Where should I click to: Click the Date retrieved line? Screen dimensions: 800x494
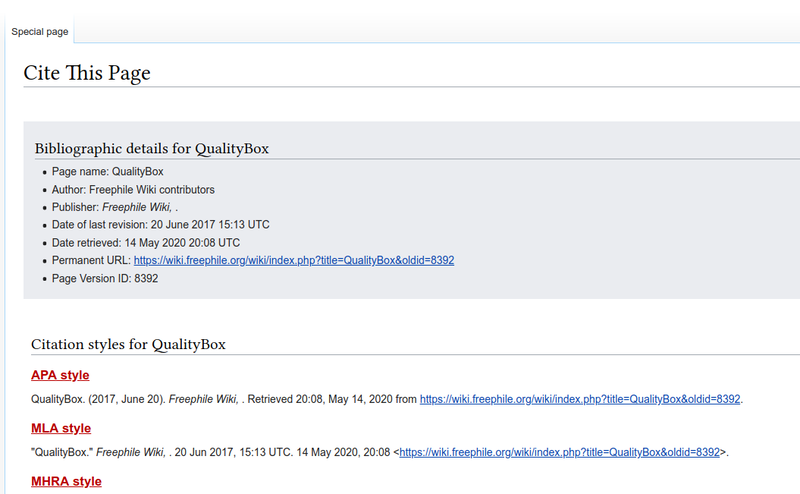click(x=146, y=242)
